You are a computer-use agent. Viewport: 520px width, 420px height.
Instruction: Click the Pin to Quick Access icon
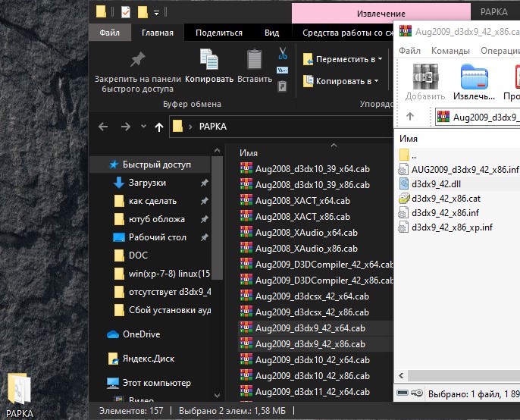pos(137,60)
